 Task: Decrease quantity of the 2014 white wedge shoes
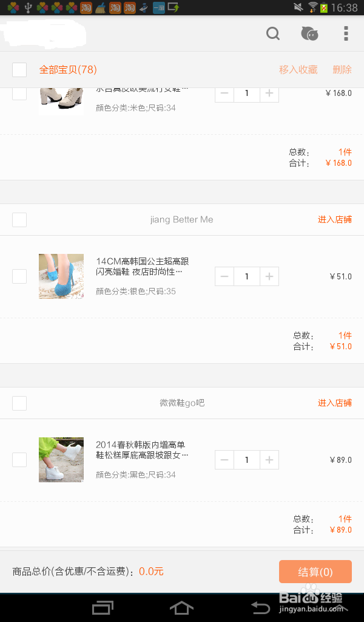click(224, 460)
